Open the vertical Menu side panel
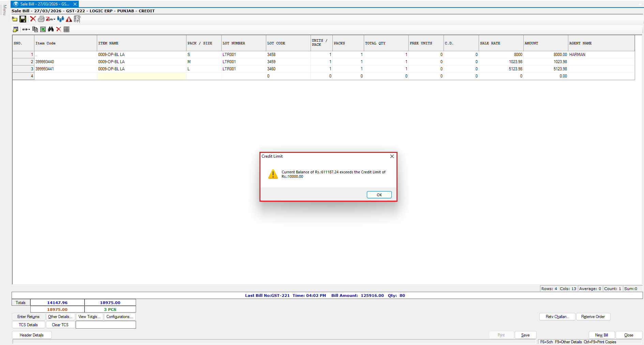The image size is (644, 345). [x=4, y=10]
